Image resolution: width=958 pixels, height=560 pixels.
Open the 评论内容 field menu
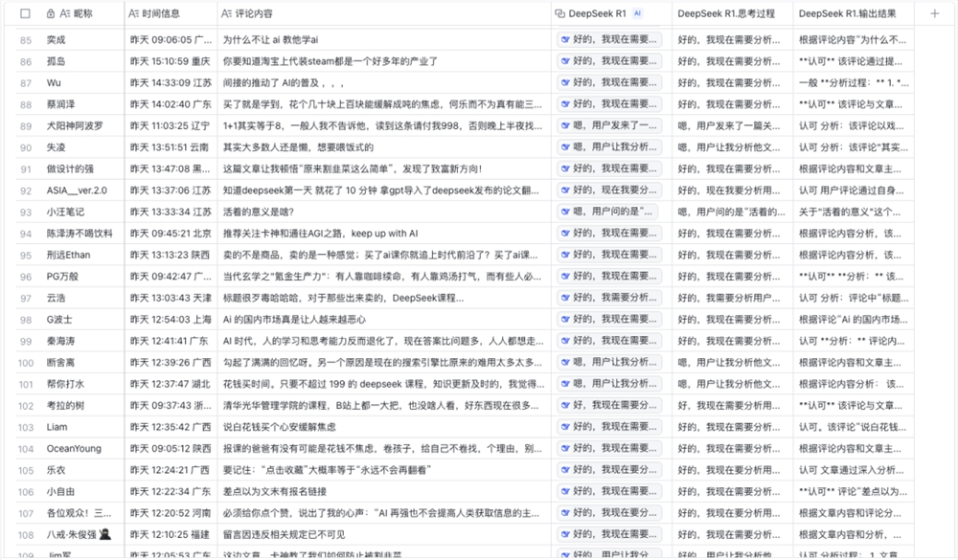(x=249, y=13)
